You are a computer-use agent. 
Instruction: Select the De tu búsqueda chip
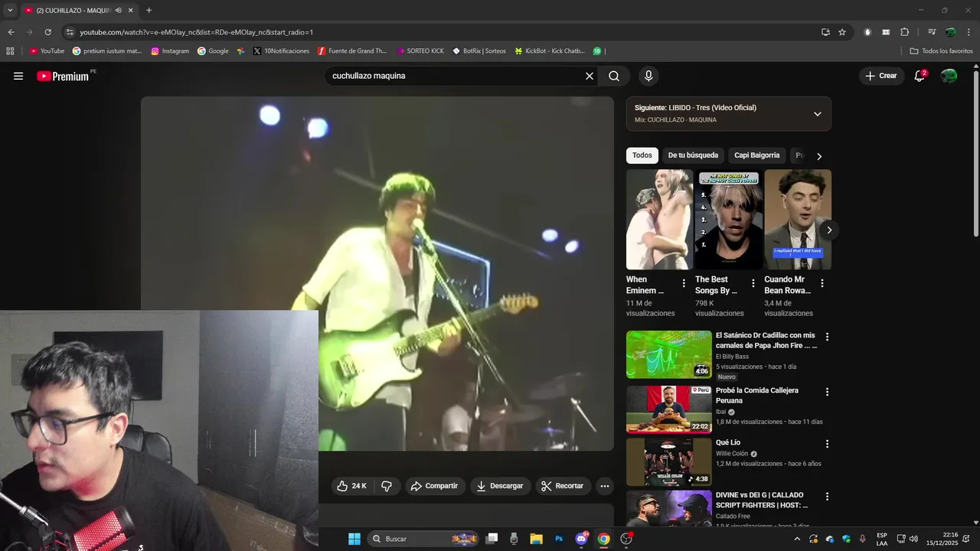click(x=693, y=155)
